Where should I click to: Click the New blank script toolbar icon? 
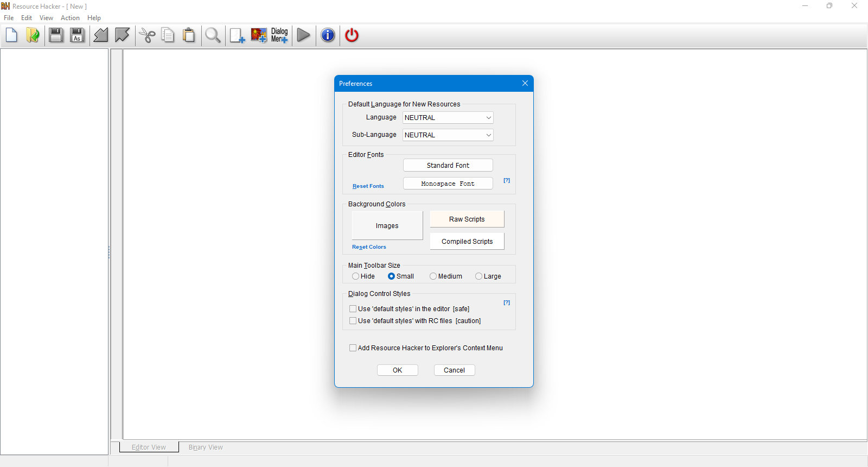click(11, 36)
